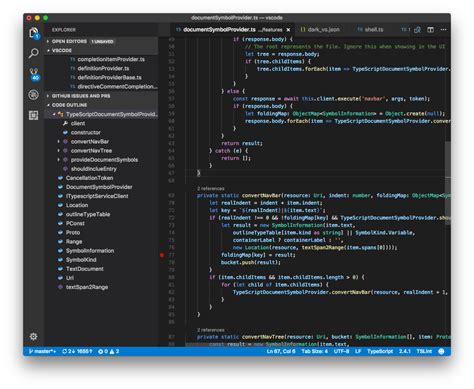
Task: Click LF line ending in status bar
Action: tap(358, 351)
